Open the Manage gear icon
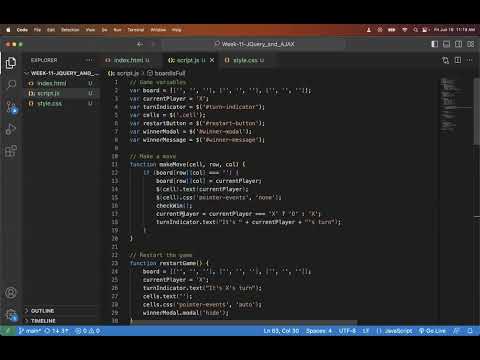480x360 pixels. pyautogui.click(x=11, y=315)
